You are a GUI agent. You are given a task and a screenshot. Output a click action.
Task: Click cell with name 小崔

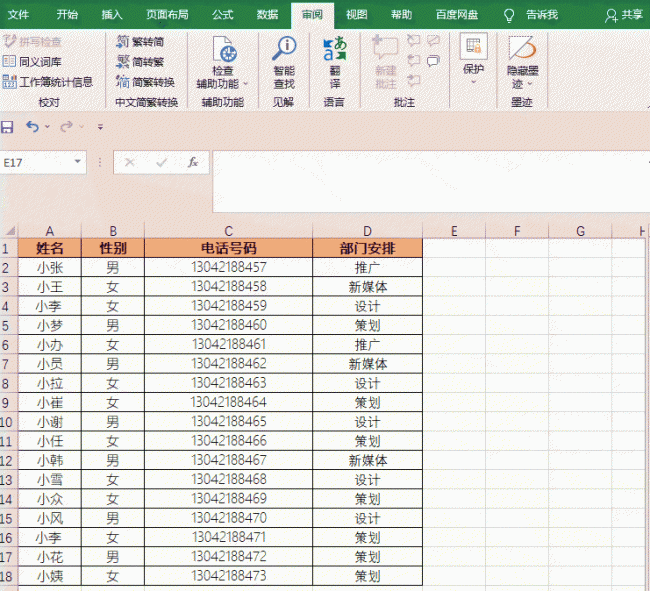click(x=50, y=402)
